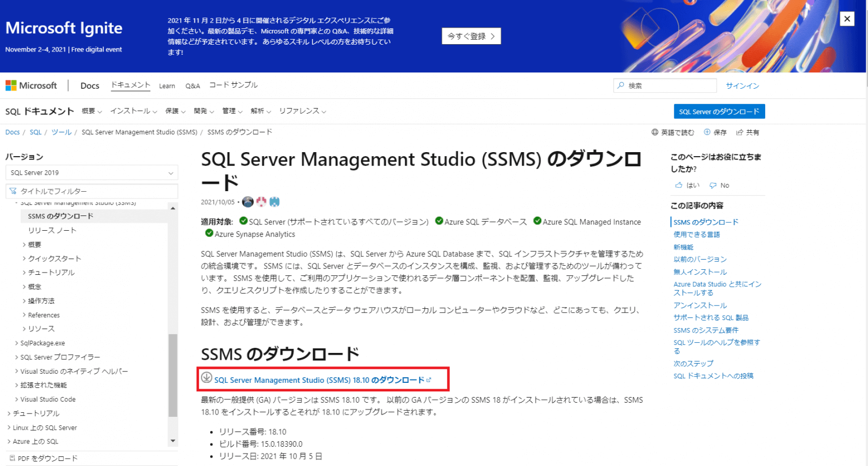The width and height of the screenshot is (868, 466).
Task: Open the インストール dropdown menu
Action: click(x=133, y=111)
